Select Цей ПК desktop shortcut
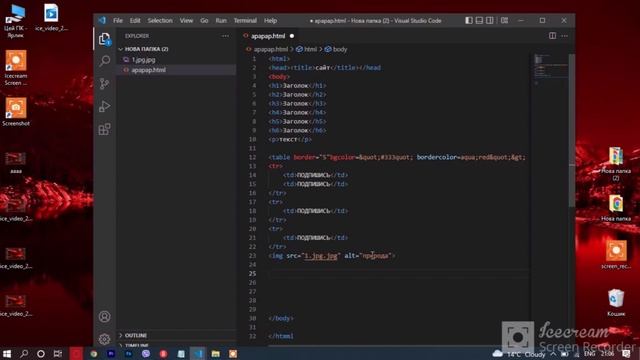 16,21
